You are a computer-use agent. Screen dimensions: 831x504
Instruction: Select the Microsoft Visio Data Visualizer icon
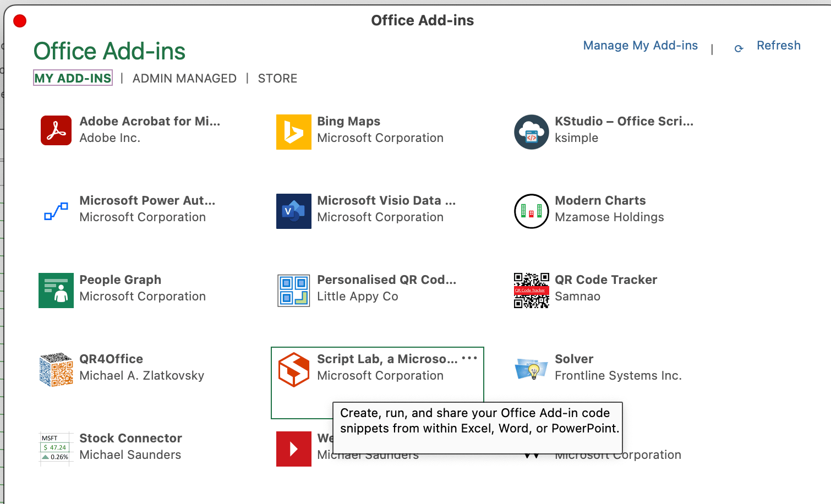[x=294, y=211]
